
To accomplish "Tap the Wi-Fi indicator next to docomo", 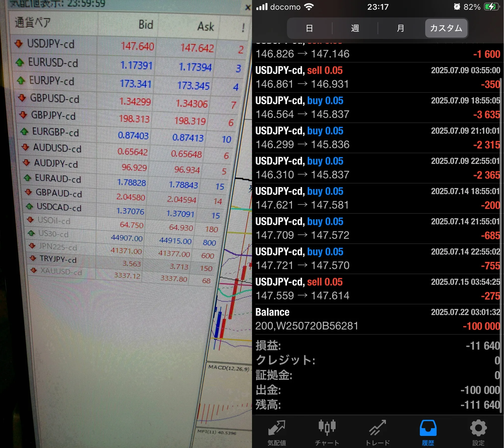I will [309, 7].
